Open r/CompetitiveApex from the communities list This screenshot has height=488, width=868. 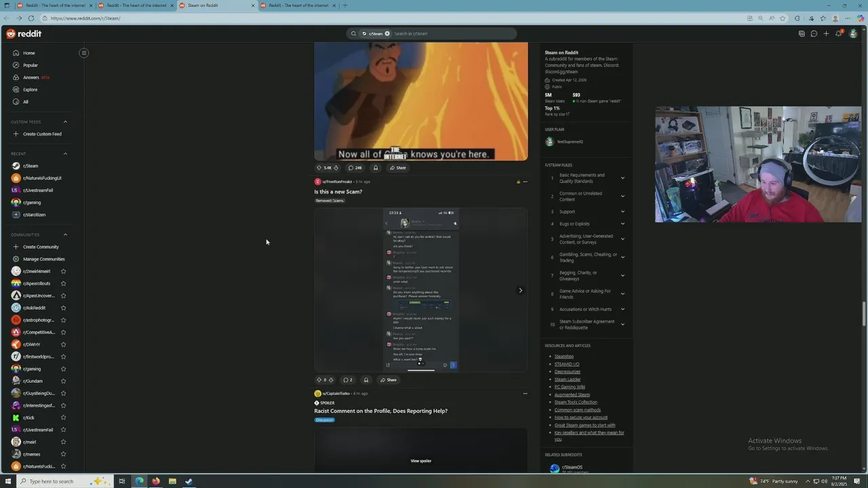(x=39, y=332)
